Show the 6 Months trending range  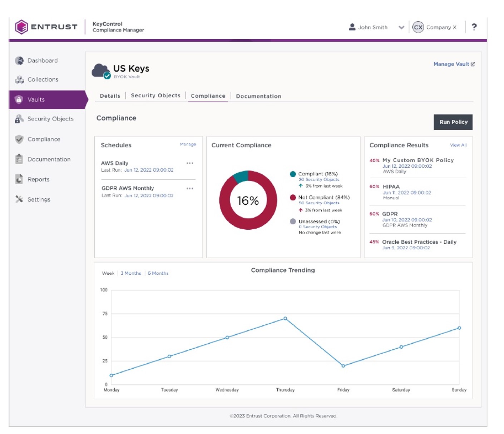[158, 273]
